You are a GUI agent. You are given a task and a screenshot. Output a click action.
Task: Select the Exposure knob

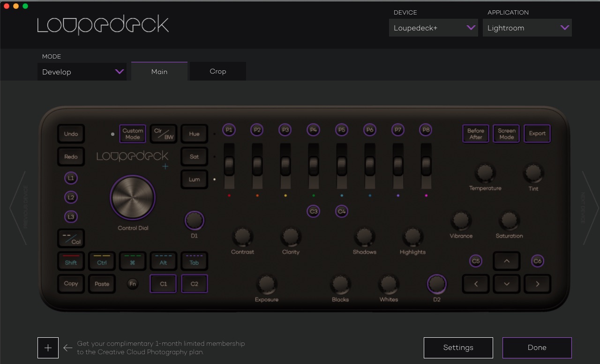pos(266,284)
